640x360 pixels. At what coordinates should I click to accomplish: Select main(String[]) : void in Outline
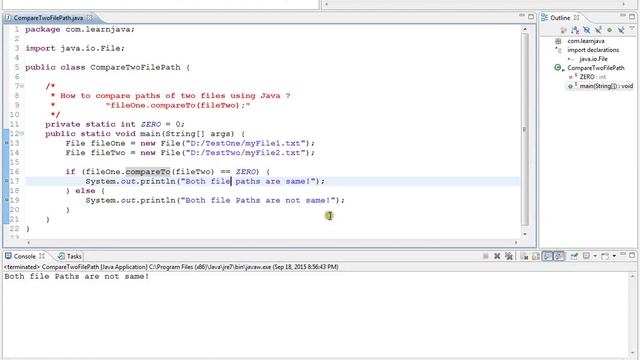pyautogui.click(x=606, y=86)
